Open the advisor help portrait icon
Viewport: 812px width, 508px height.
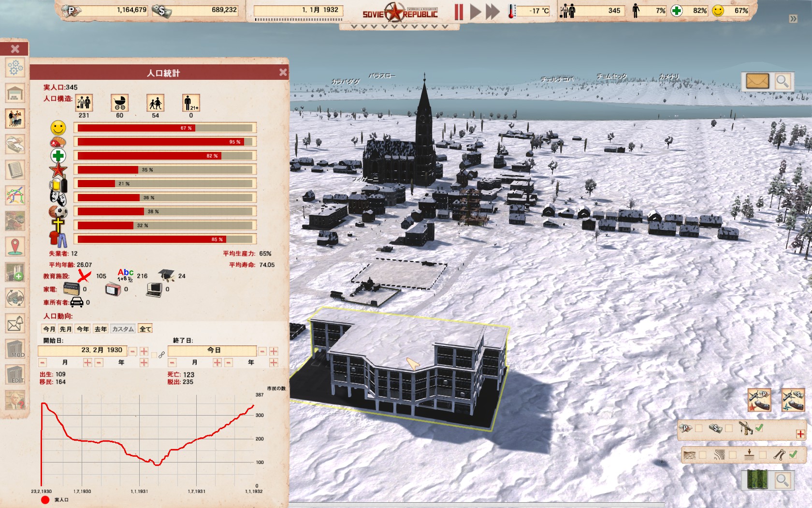[15, 400]
